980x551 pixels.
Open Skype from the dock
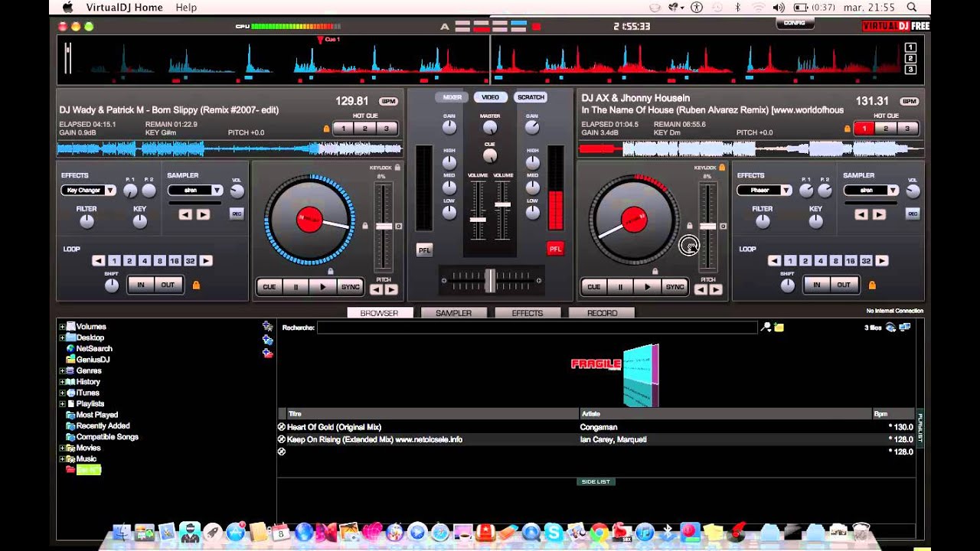point(554,531)
